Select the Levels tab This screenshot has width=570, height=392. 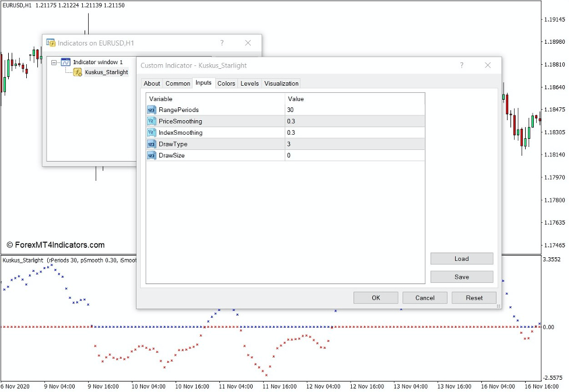coord(250,83)
